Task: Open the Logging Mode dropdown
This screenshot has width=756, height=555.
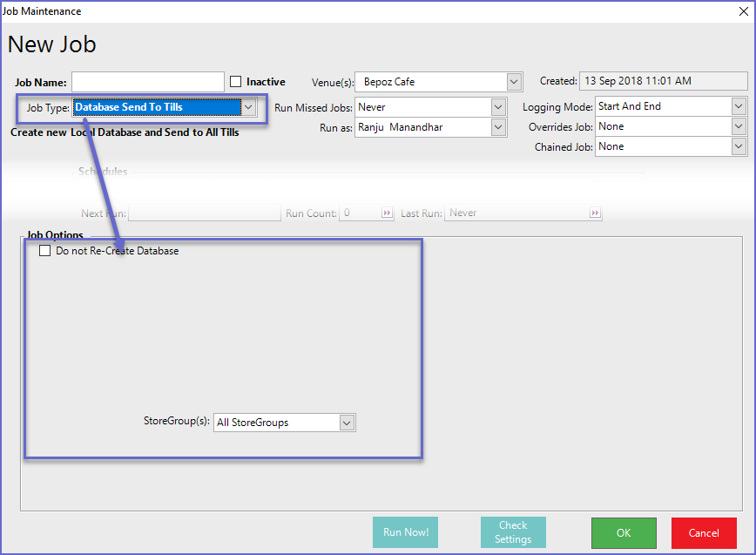Action: click(x=739, y=106)
